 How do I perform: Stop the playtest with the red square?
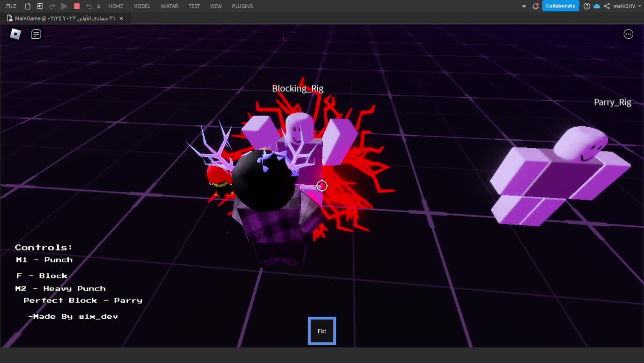pyautogui.click(x=77, y=6)
